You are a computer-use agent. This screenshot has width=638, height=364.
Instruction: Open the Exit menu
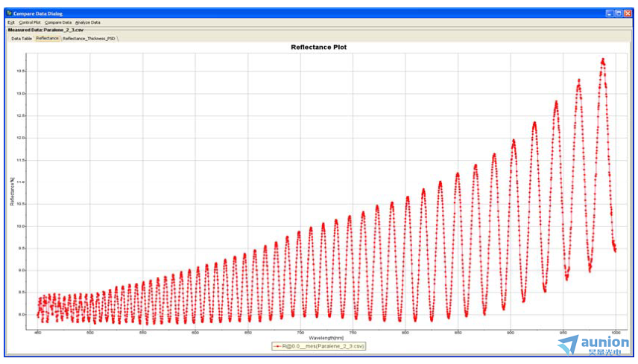pyautogui.click(x=11, y=23)
